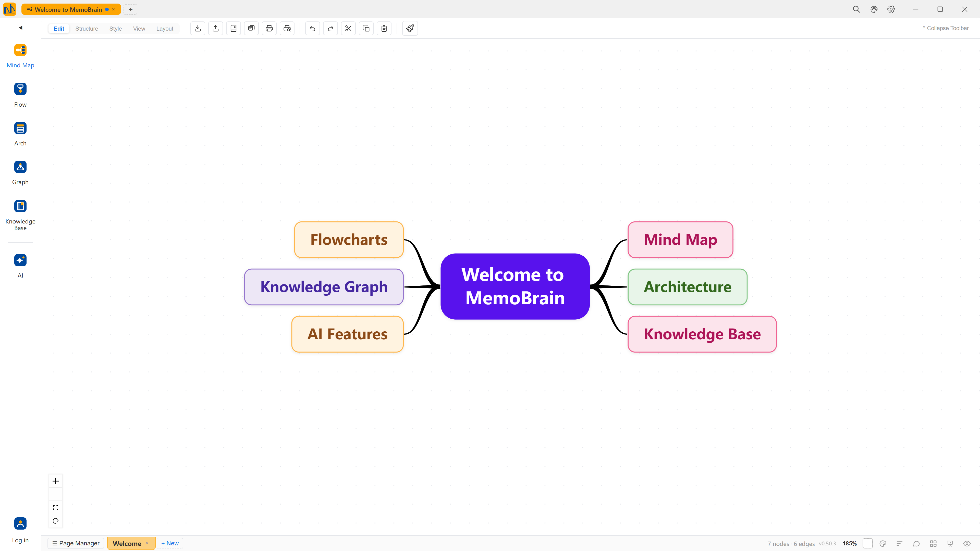
Task: Redo the last action
Action: 330,29
